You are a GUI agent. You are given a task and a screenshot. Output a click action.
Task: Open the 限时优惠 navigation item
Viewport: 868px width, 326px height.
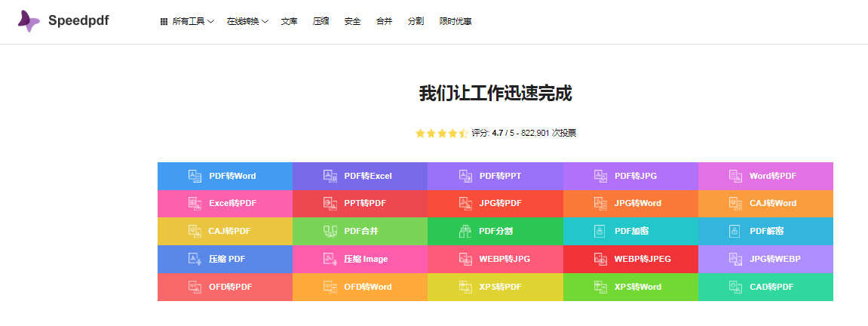(455, 22)
